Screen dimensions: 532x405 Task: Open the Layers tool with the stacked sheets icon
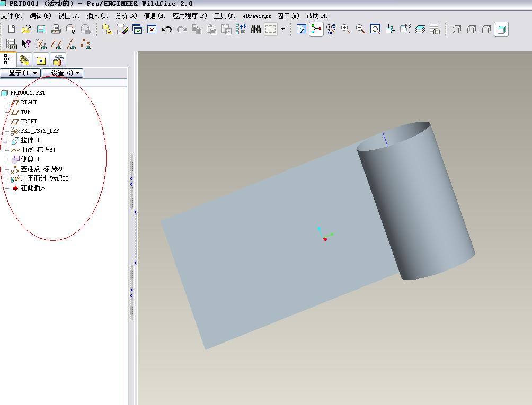click(420, 29)
